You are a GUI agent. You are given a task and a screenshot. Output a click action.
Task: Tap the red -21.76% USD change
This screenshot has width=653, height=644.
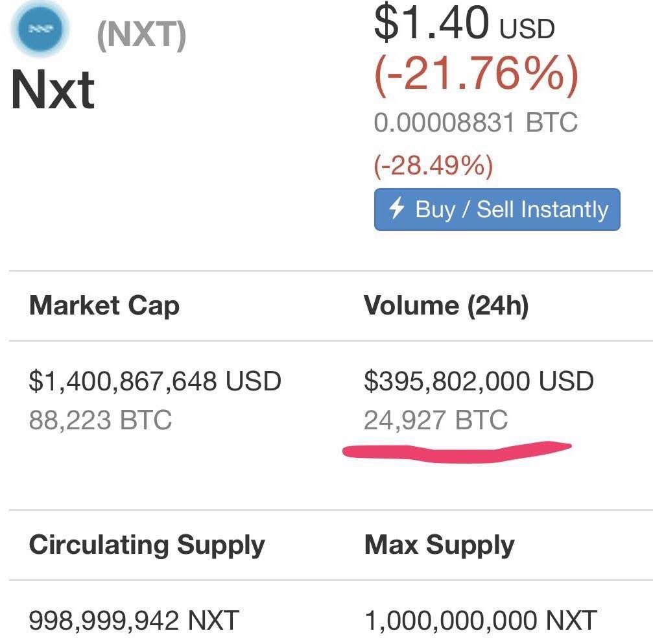[x=476, y=73]
